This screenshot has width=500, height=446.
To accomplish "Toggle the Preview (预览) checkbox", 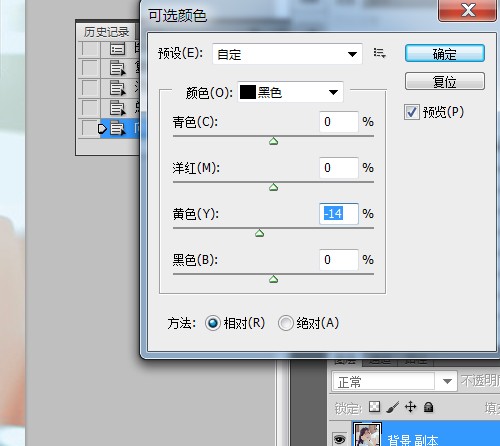I will [411, 112].
